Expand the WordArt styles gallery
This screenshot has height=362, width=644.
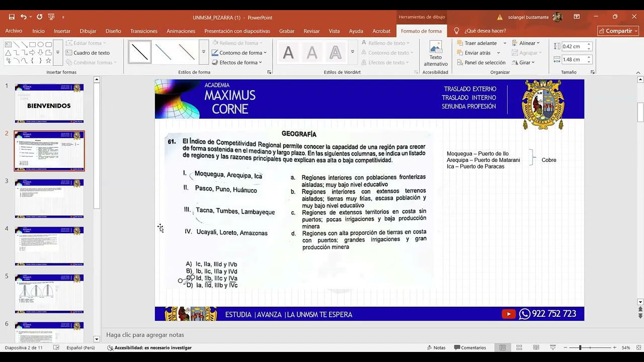352,52
